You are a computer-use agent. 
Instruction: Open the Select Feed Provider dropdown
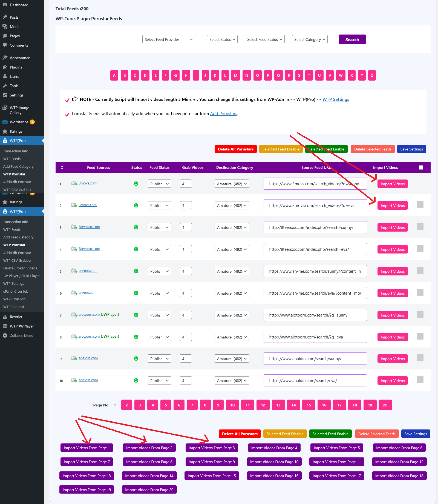[x=169, y=39]
